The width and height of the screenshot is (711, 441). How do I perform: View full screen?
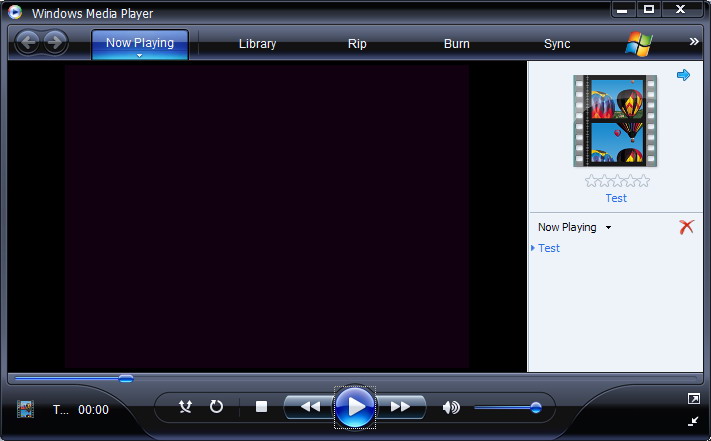click(693, 398)
